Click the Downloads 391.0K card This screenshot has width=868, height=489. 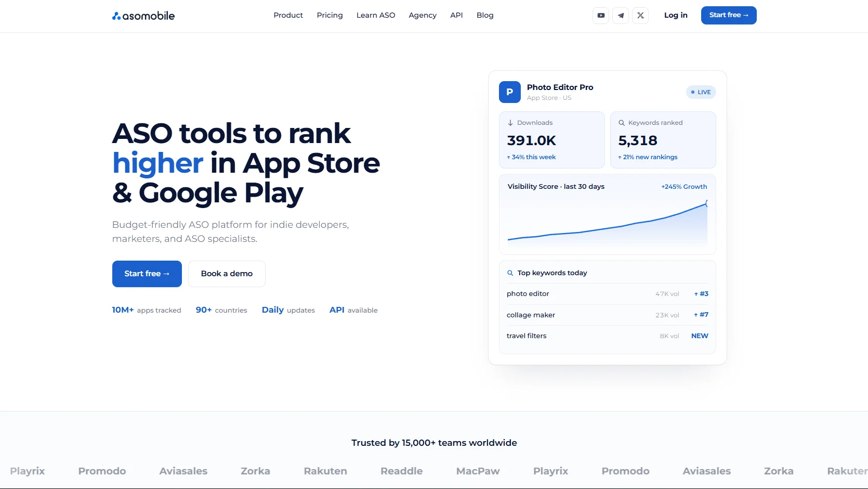(x=552, y=140)
